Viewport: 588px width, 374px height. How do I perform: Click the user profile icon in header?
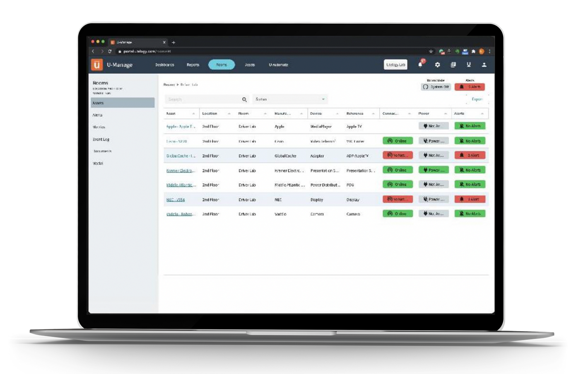pyautogui.click(x=484, y=65)
